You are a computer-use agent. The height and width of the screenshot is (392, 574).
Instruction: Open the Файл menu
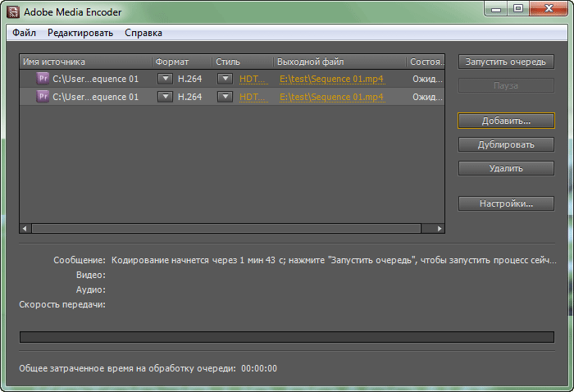pos(24,33)
